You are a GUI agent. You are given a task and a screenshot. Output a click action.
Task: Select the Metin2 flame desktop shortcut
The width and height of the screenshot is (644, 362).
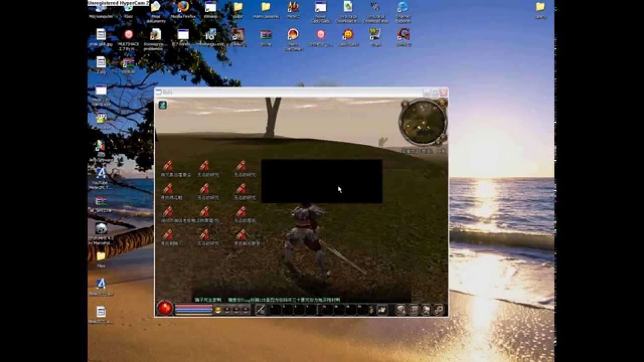293,11
